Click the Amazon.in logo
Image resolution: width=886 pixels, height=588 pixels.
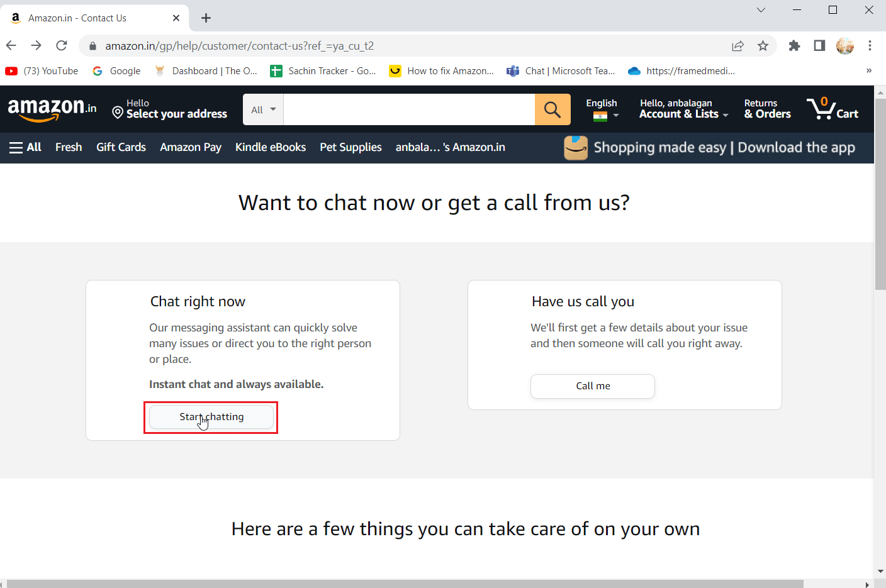52,109
